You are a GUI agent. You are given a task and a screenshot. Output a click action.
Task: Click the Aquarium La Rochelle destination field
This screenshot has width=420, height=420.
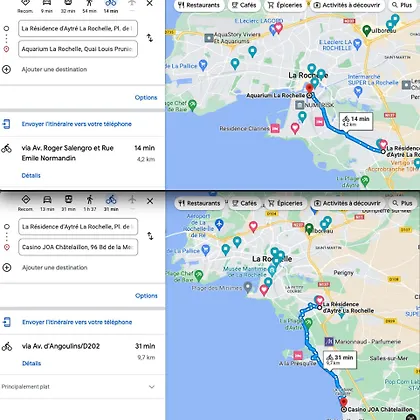pyautogui.click(x=78, y=49)
